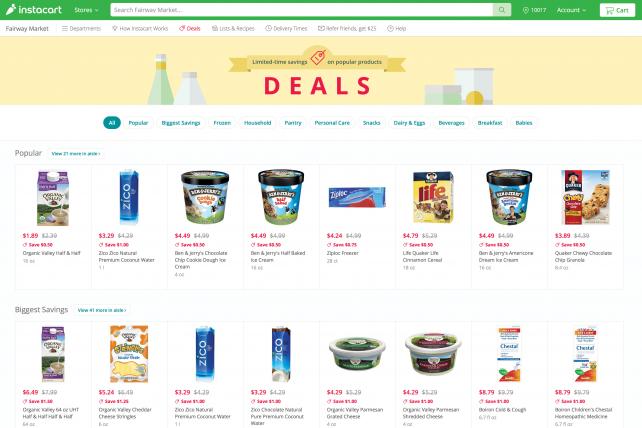Click the location pin showing 10017
This screenshot has width=642, height=428.
(x=534, y=10)
